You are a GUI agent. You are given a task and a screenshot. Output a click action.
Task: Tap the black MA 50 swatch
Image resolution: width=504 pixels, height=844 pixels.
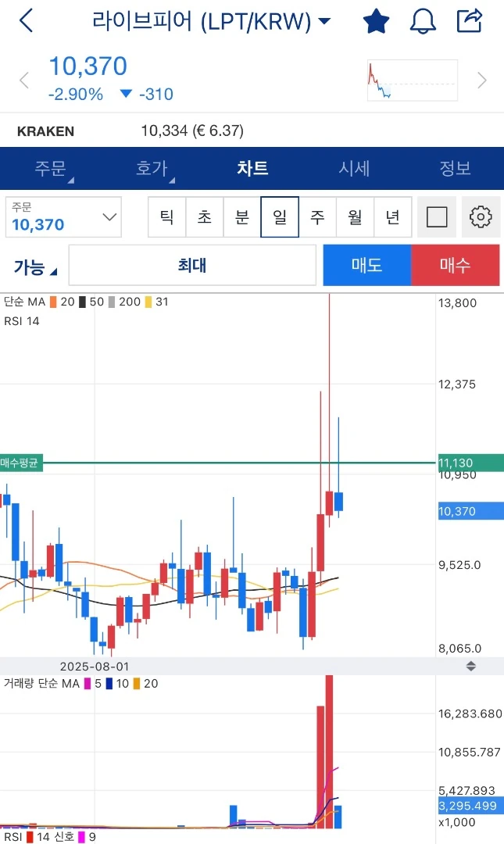(82, 302)
